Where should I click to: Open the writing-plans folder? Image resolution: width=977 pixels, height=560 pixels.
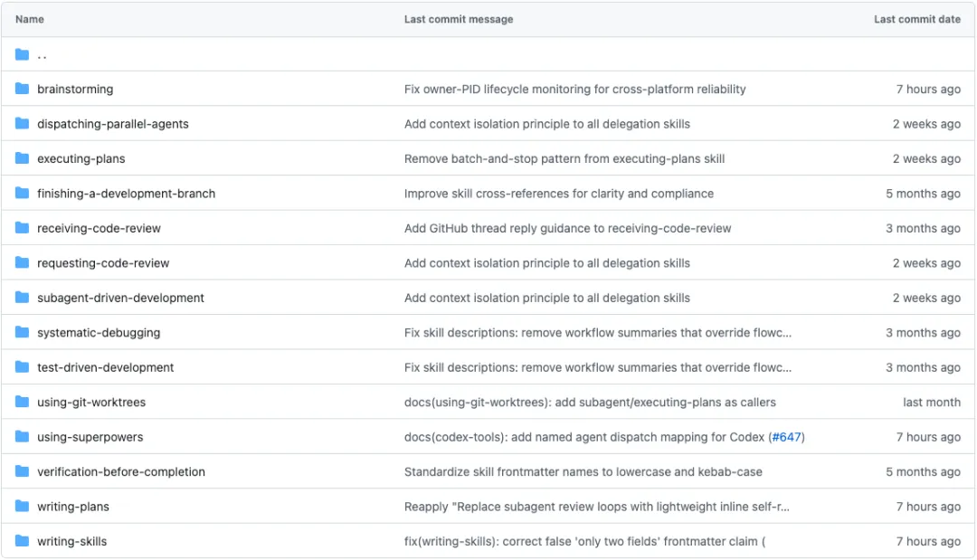point(72,507)
